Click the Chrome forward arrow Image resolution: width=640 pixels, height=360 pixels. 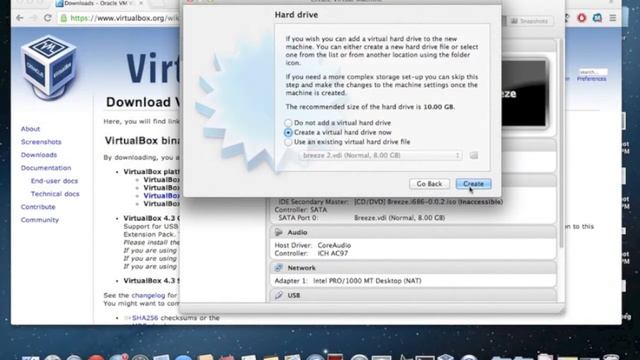tap(33, 18)
